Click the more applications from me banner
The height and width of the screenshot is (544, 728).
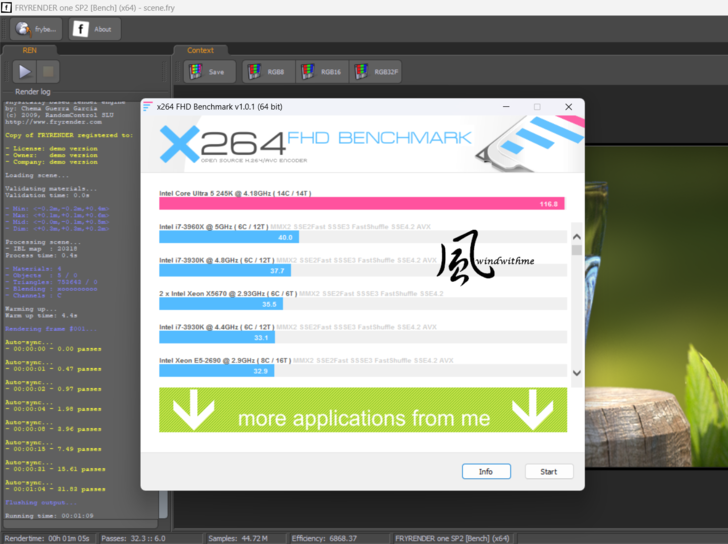[363, 410]
